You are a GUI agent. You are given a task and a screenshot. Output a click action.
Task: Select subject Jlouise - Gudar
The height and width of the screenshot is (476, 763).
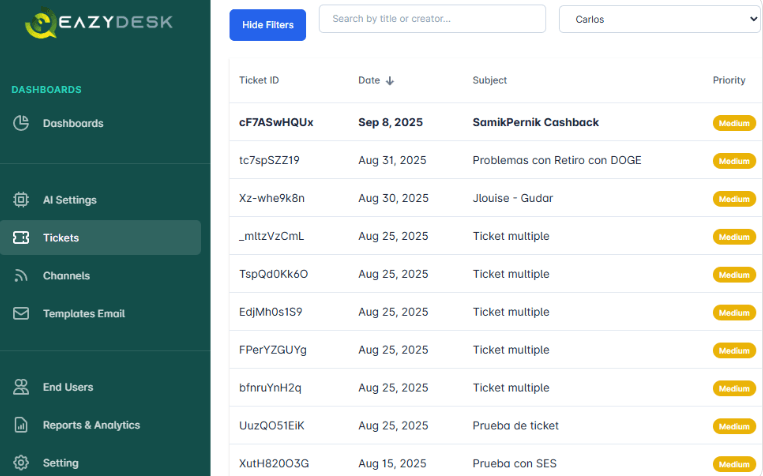click(x=512, y=198)
